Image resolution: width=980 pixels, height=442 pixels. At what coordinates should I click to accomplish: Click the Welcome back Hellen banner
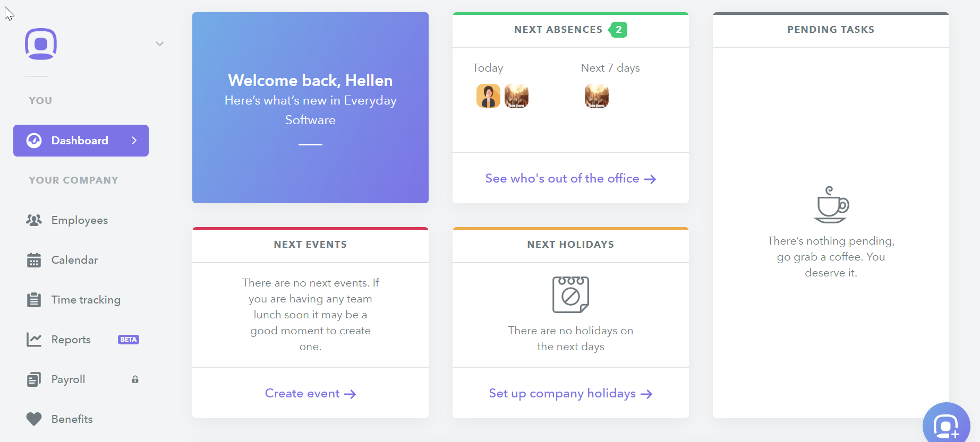[x=310, y=108]
